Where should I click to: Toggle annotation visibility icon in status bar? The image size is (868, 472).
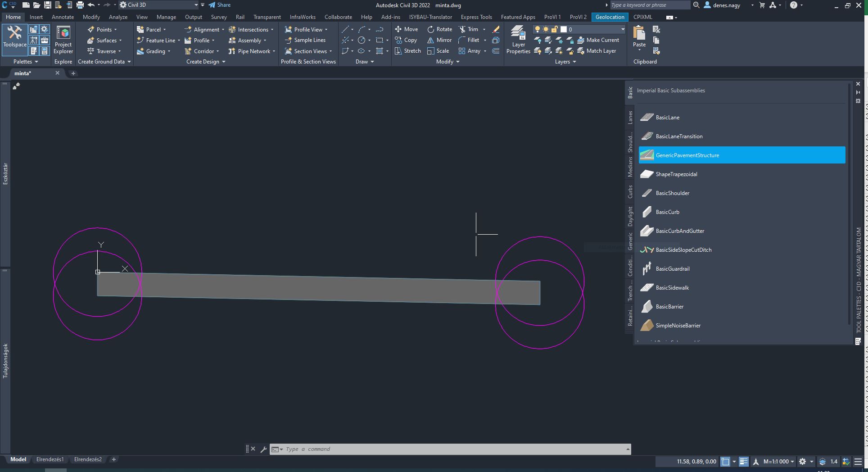(756, 462)
